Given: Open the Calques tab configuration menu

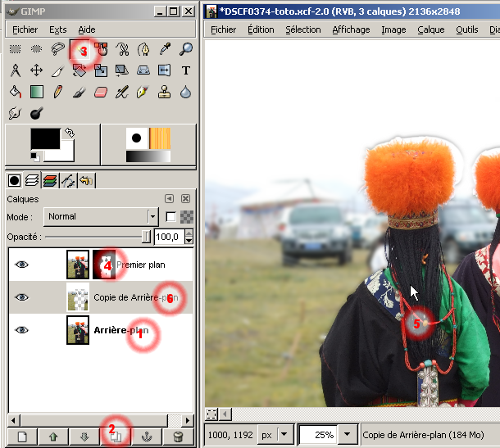Looking at the screenshot, I should coord(170,199).
